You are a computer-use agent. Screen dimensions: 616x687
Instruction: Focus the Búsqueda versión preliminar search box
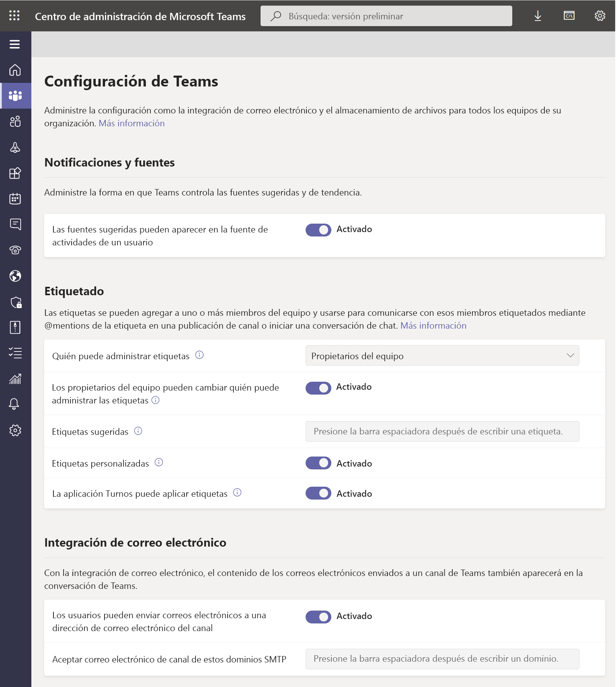(386, 16)
